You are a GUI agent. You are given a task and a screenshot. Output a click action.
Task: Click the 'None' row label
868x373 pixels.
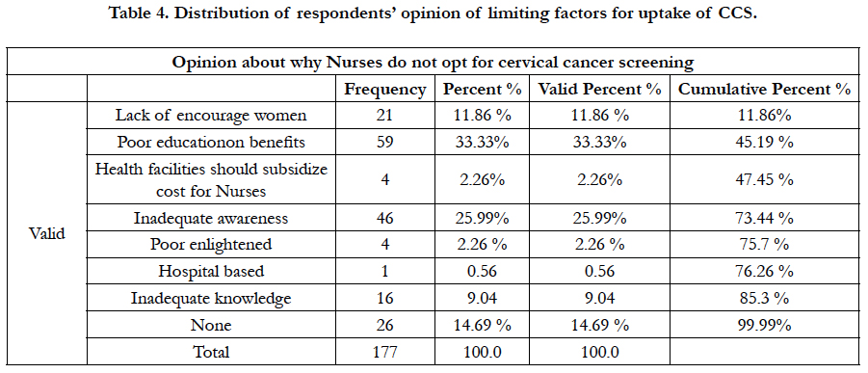tap(211, 325)
